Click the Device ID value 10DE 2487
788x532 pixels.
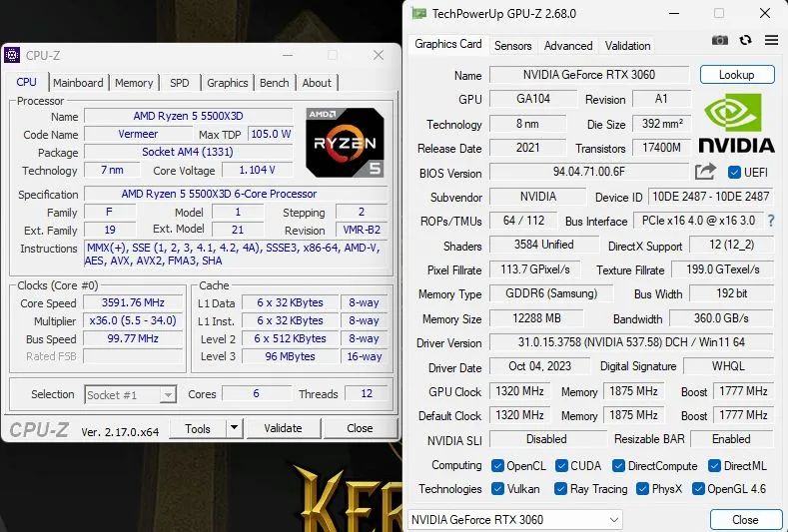click(711, 197)
